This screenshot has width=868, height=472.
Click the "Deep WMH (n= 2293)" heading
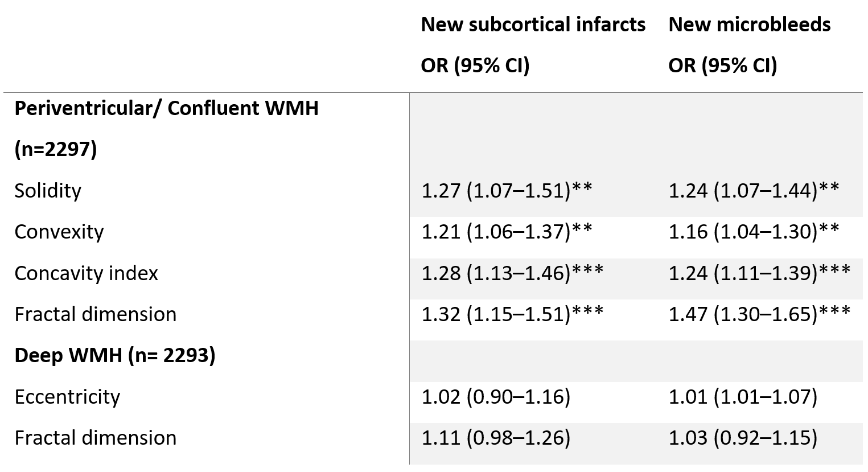coord(114,355)
